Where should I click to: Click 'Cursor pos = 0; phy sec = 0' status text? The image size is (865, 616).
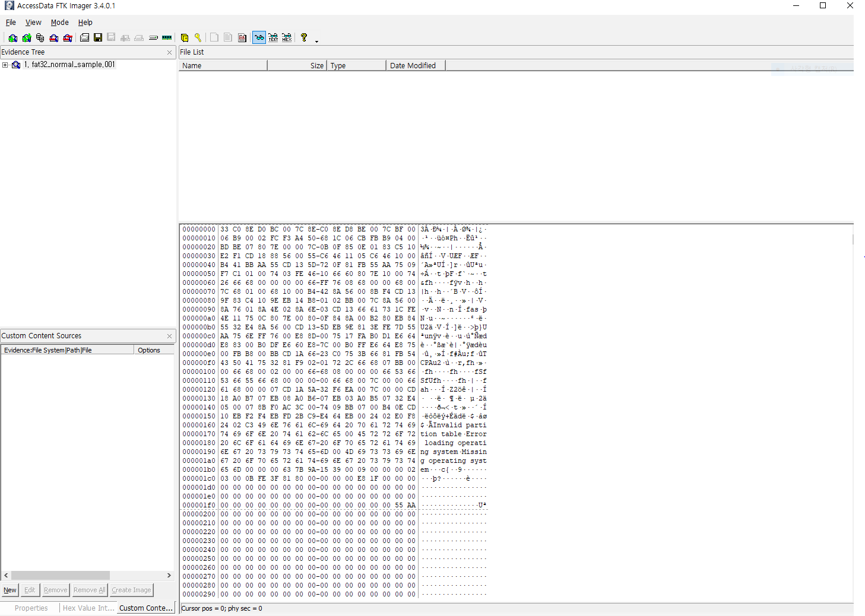click(221, 608)
